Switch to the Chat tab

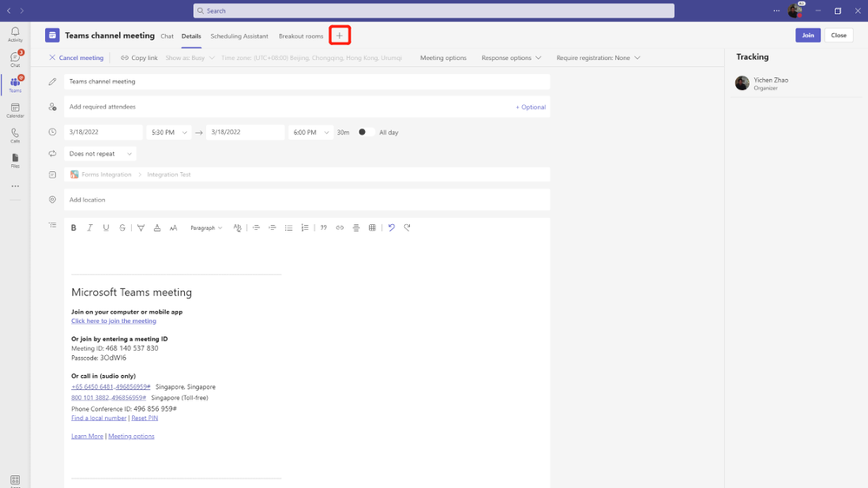(167, 36)
